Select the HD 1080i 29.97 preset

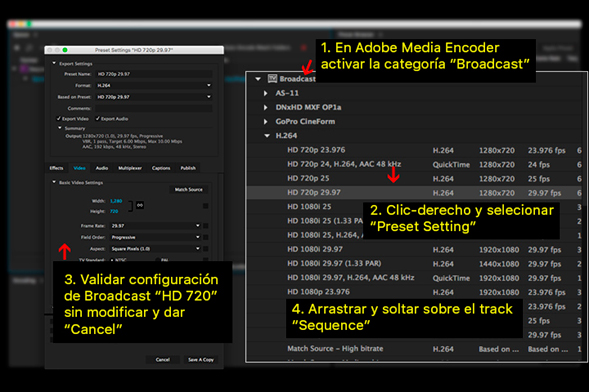coord(315,249)
